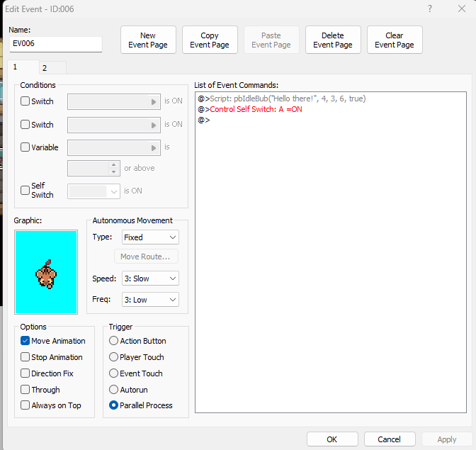This screenshot has width=476, height=450.
Task: Click the New Event Page button
Action: pos(148,40)
